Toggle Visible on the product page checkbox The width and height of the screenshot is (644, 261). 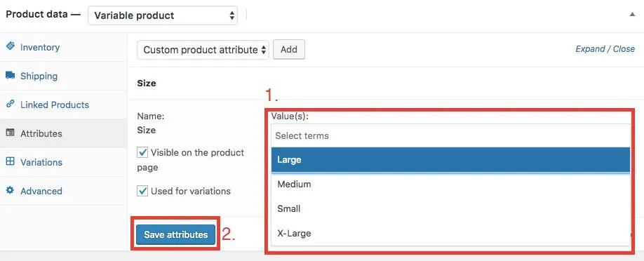(142, 153)
